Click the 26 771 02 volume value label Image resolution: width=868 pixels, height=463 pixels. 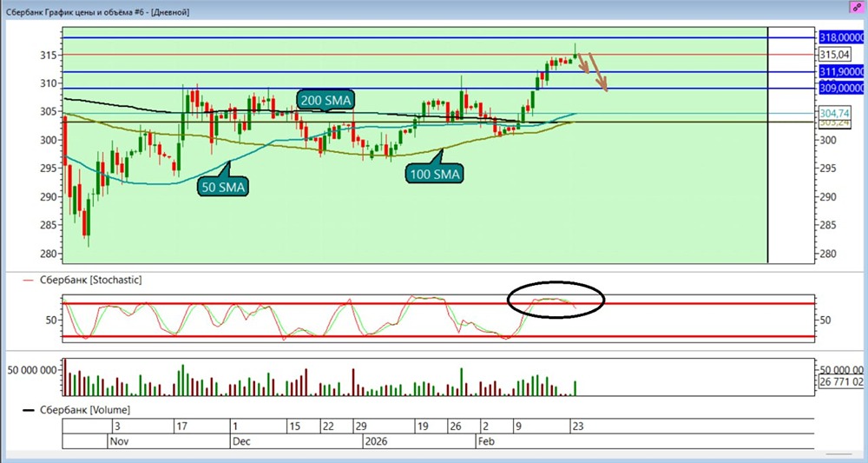841,381
